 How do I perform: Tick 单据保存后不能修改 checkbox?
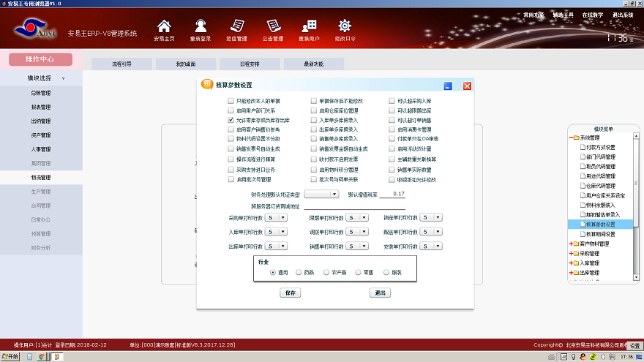click(x=314, y=101)
